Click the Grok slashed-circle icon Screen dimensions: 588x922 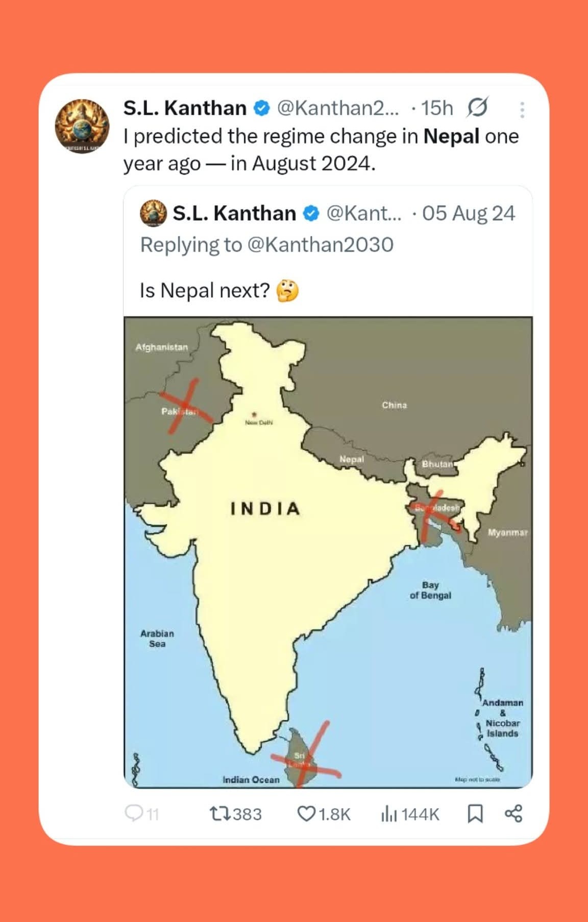coord(477,108)
